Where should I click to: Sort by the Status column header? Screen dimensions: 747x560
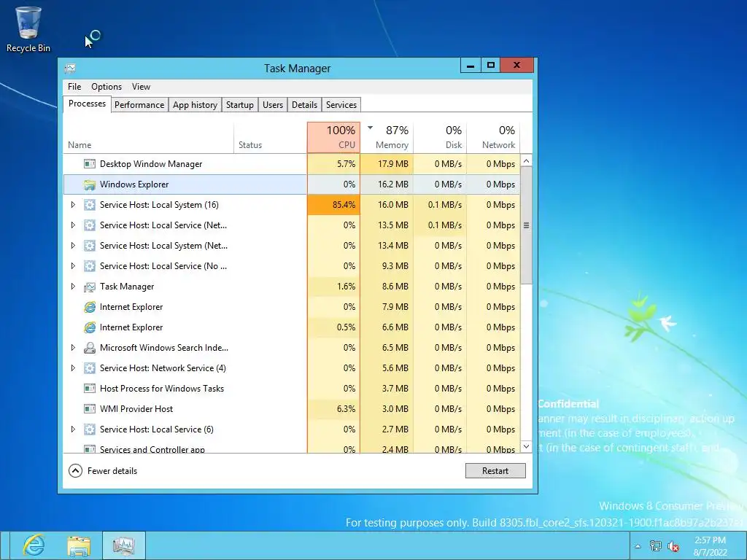[271, 138]
